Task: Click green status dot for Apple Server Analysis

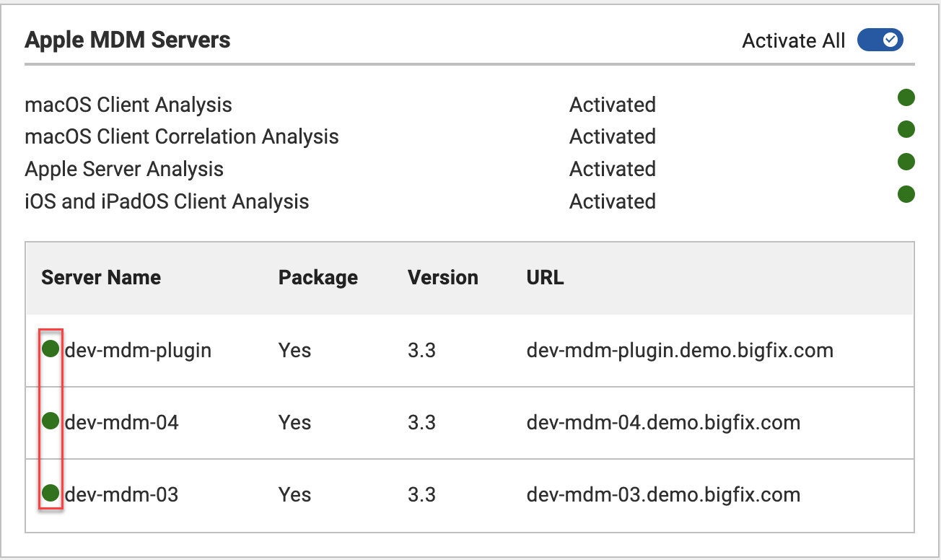Action: tap(906, 162)
